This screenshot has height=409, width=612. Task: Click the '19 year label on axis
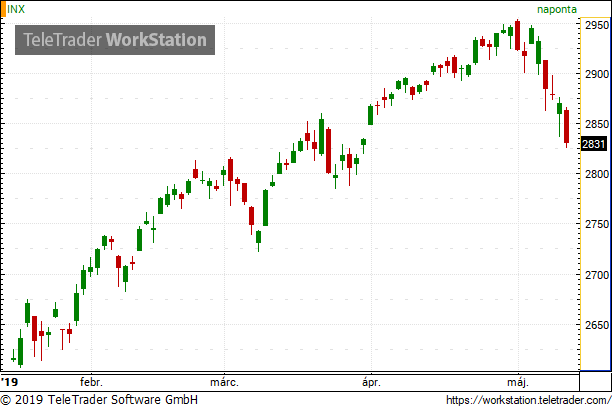(9, 382)
